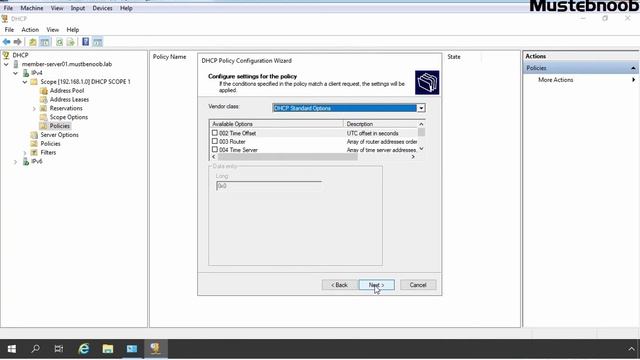640x360 pixels.
Task: Open Task View on the taskbar
Action: click(x=59, y=349)
